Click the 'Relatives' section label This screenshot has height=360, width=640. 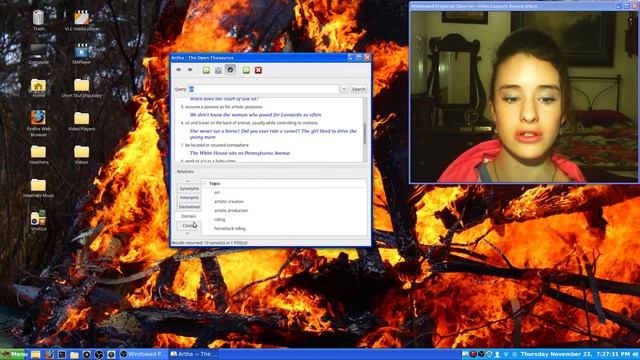[x=185, y=172]
